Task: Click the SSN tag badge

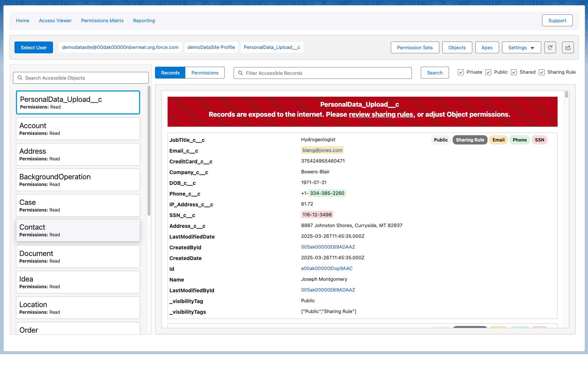Action: (539, 140)
